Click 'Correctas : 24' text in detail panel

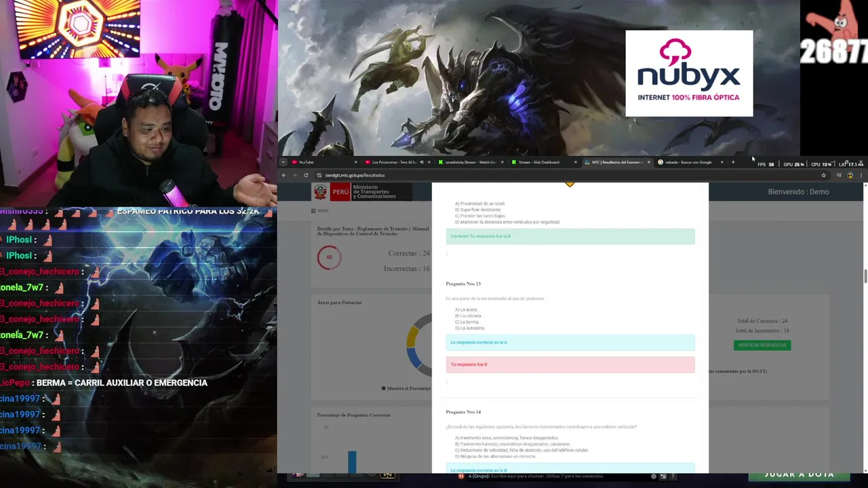409,253
